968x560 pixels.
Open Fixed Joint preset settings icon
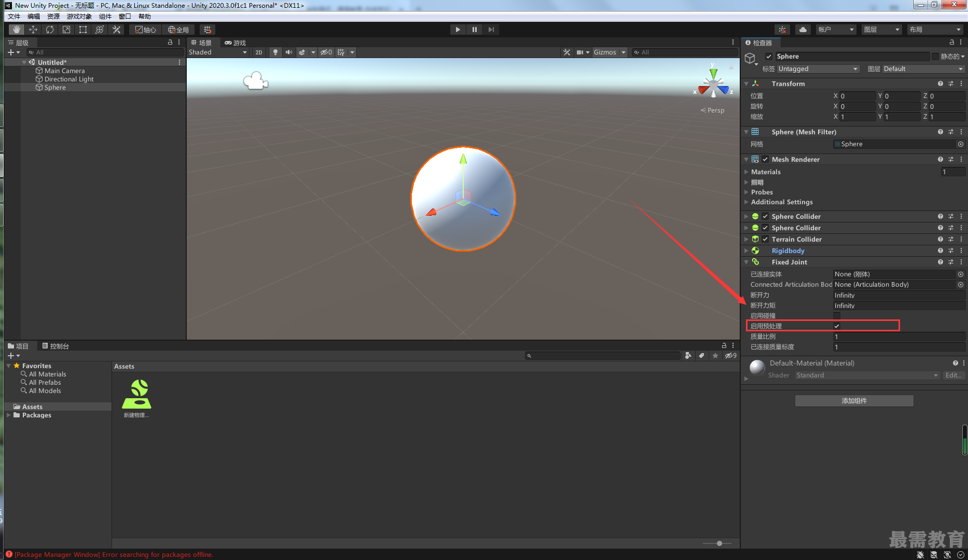pos(951,262)
